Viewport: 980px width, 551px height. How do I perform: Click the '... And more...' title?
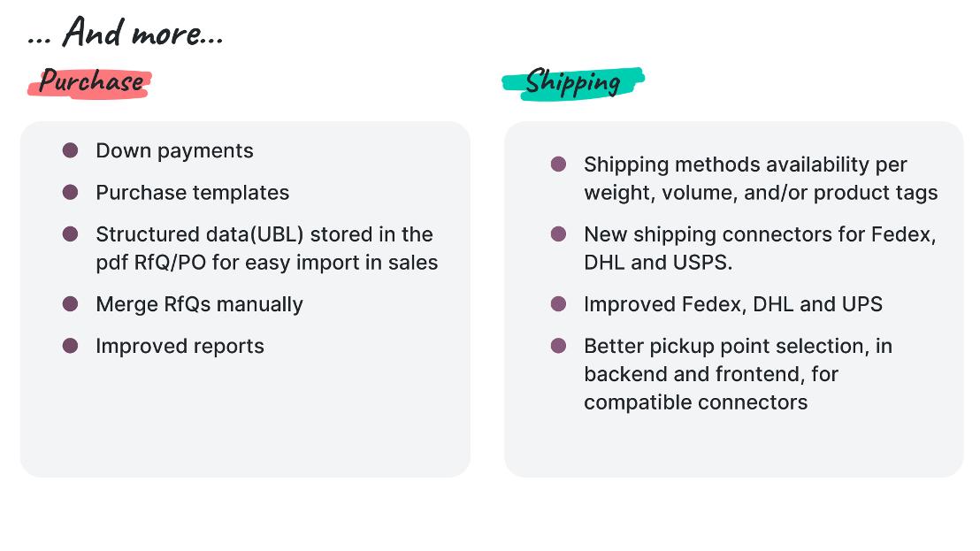[125, 33]
